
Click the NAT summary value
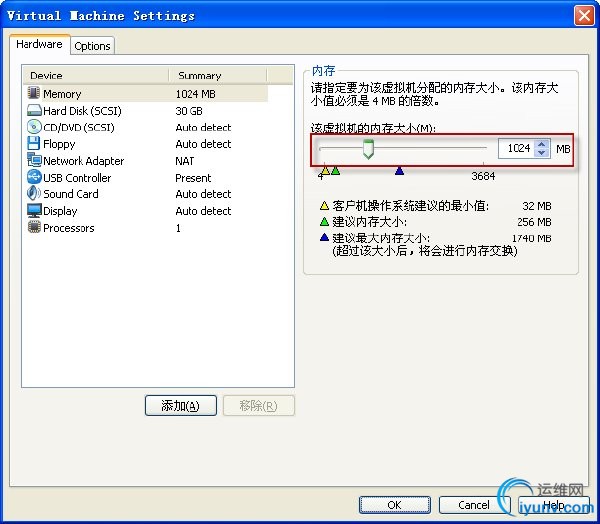tap(184, 161)
